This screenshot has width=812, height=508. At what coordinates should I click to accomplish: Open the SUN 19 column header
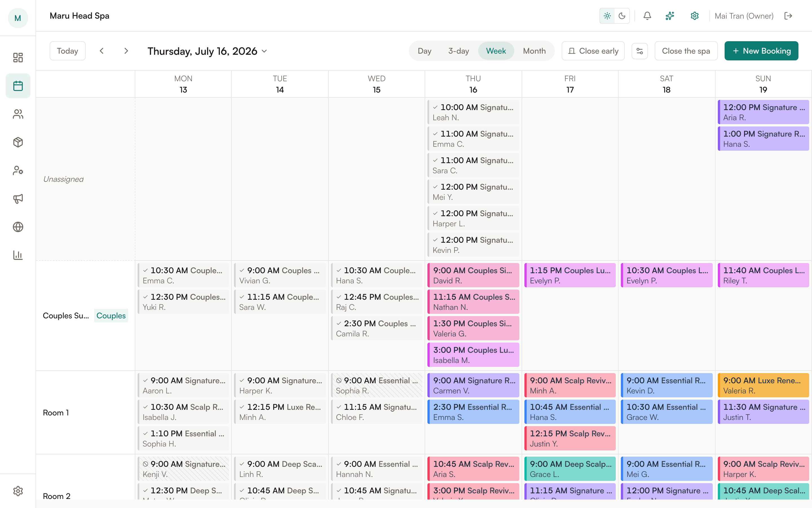tap(763, 84)
